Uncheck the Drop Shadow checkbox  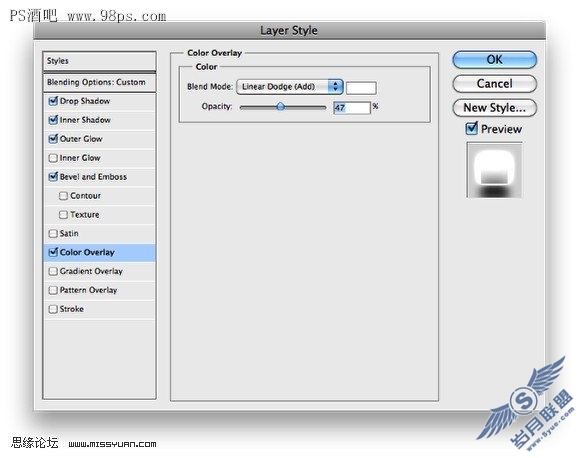pyautogui.click(x=53, y=101)
